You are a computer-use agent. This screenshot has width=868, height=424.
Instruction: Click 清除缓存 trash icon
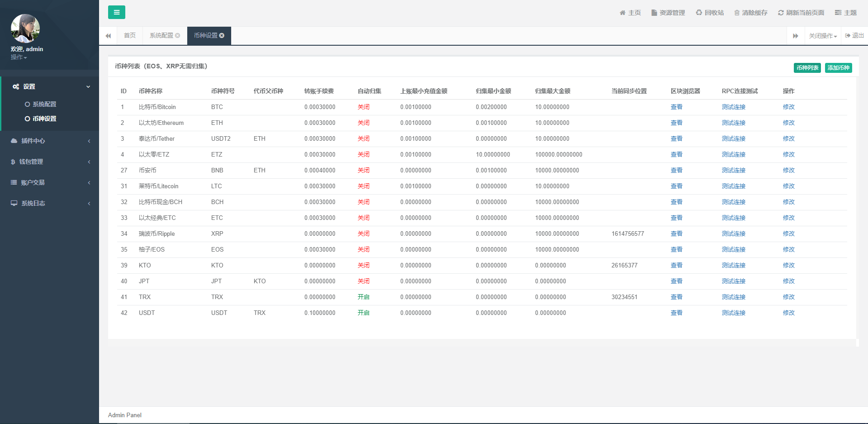click(x=750, y=13)
